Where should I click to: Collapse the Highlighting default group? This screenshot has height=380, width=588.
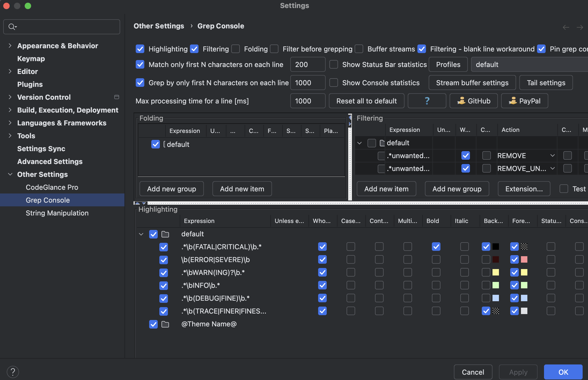(x=141, y=234)
